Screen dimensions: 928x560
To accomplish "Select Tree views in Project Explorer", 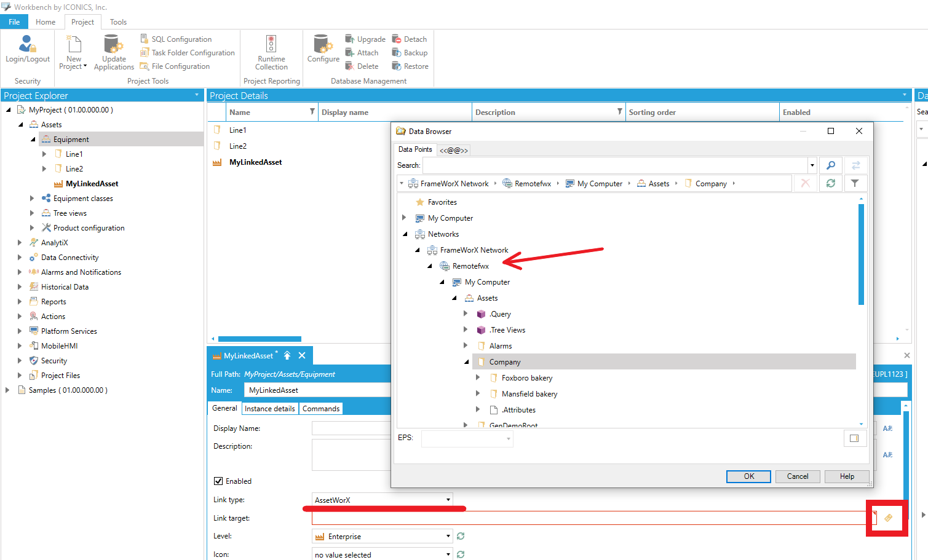I will coord(69,213).
